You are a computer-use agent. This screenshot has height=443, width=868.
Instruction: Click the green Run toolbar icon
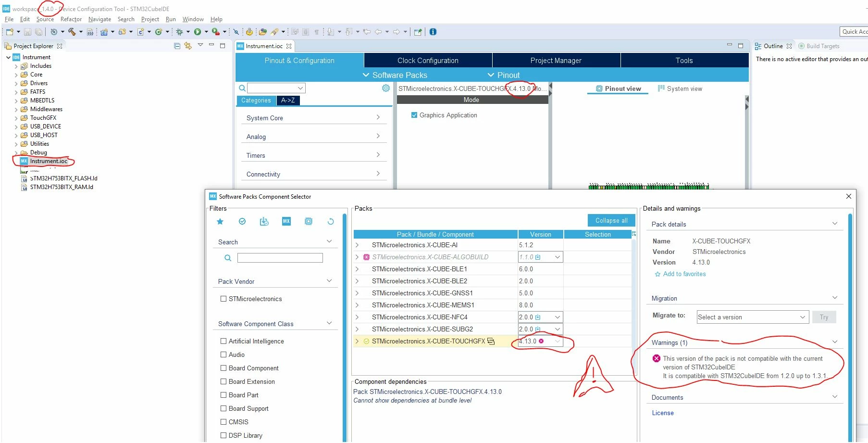(x=198, y=32)
